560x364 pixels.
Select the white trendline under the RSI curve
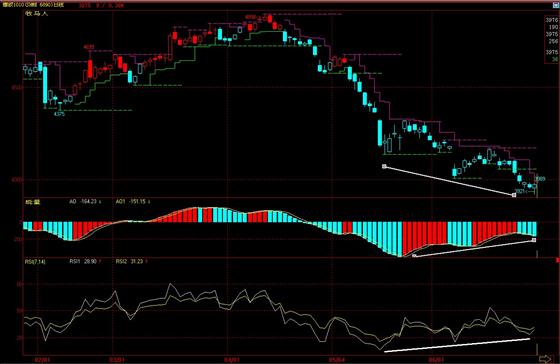457,345
